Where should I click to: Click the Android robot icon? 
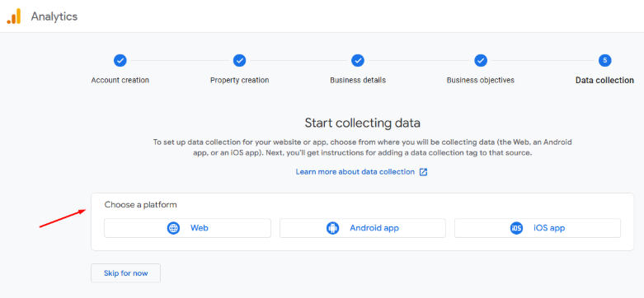pos(332,228)
